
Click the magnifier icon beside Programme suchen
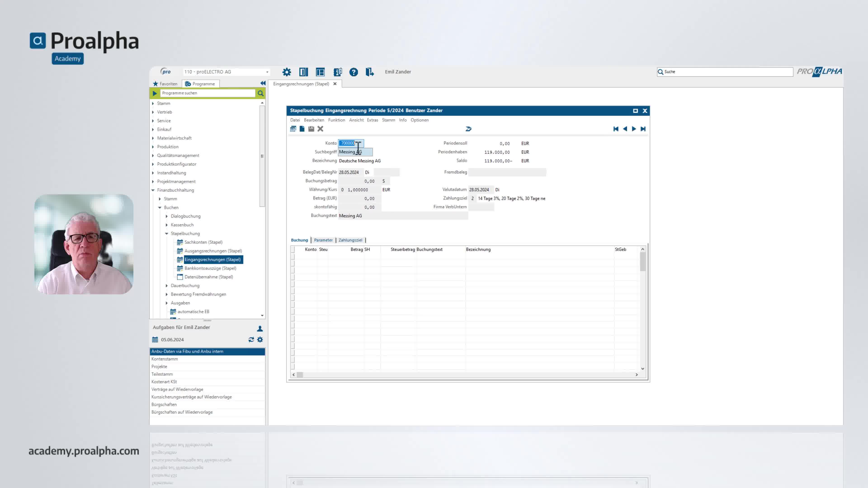click(x=260, y=93)
